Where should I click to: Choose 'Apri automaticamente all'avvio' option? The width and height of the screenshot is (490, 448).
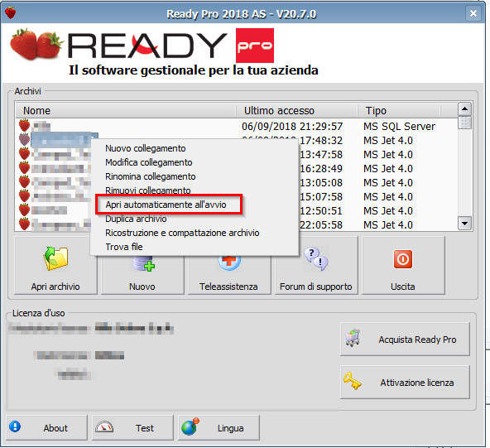pyautogui.click(x=166, y=205)
